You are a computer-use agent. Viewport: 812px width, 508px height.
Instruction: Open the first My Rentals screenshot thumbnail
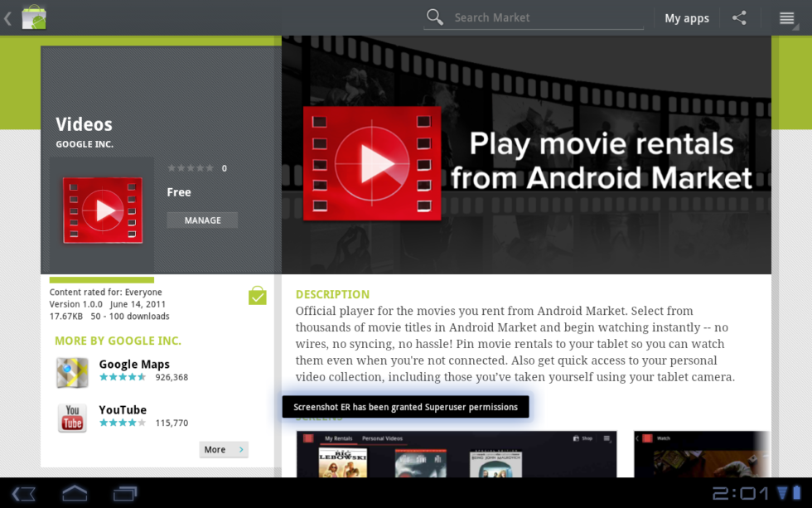click(x=457, y=454)
